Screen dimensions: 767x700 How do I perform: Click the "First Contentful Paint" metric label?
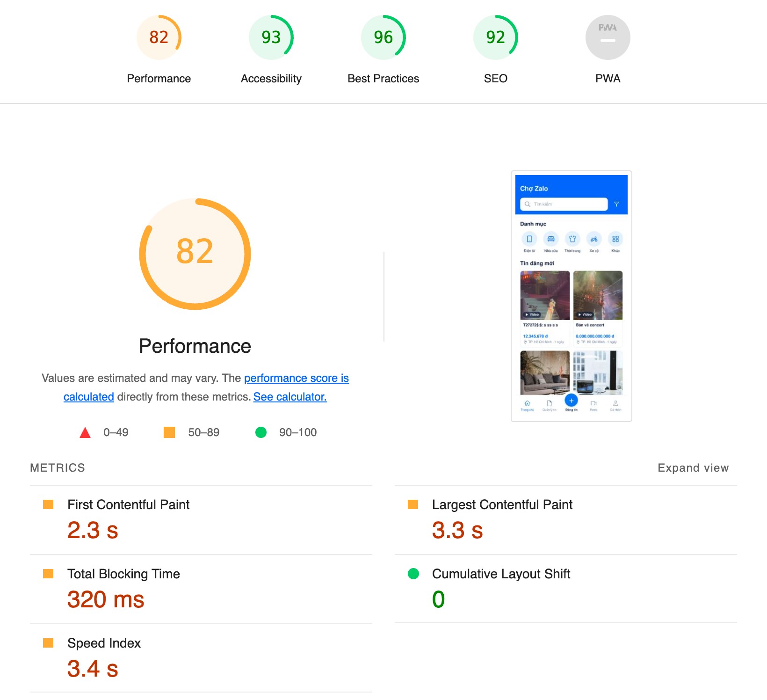(x=129, y=504)
